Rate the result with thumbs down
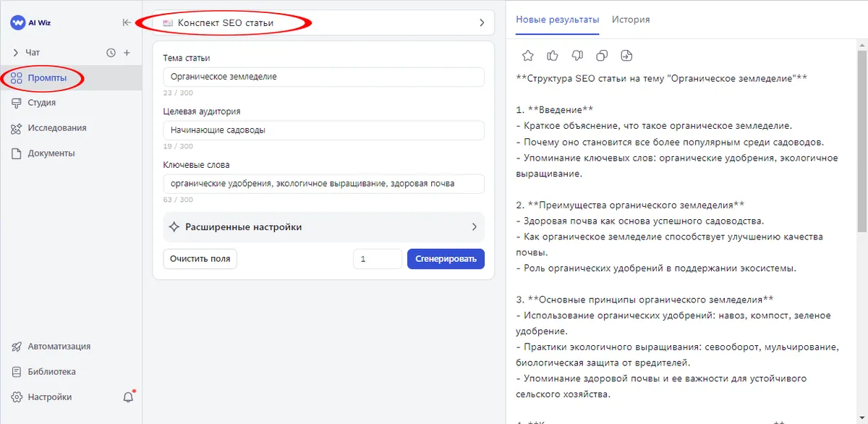Viewport: 868px width, 424px height. 576,55
